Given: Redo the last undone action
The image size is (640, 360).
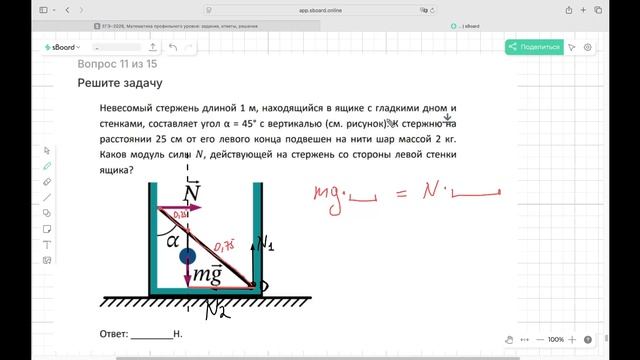Looking at the screenshot, I should pos(188,47).
